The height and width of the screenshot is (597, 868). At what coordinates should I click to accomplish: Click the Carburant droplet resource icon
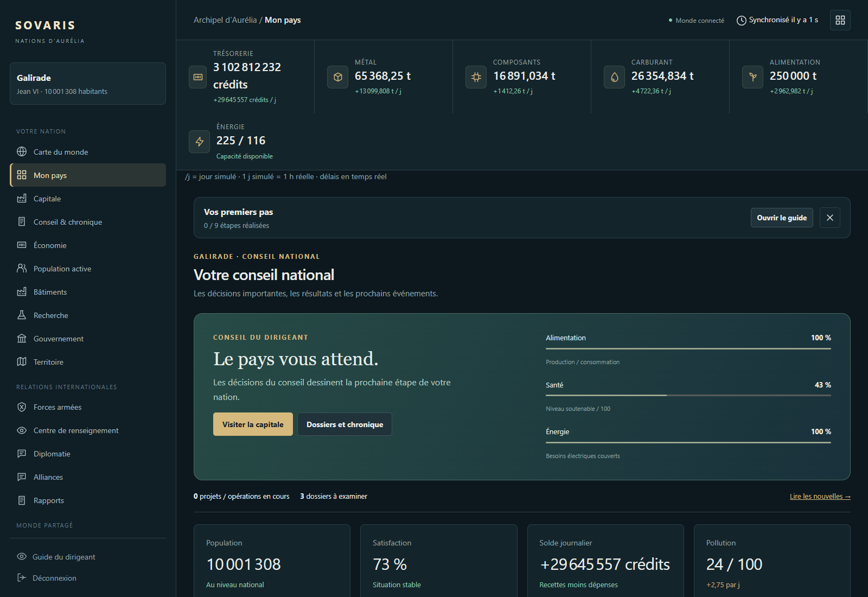[x=614, y=77]
